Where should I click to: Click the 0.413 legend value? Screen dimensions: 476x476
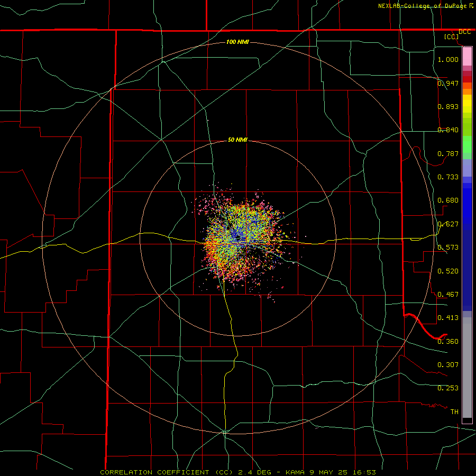(x=448, y=317)
